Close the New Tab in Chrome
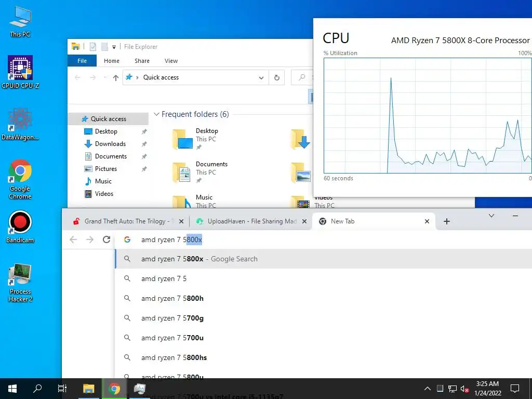Screen dimensions: 532x399 click(427, 221)
